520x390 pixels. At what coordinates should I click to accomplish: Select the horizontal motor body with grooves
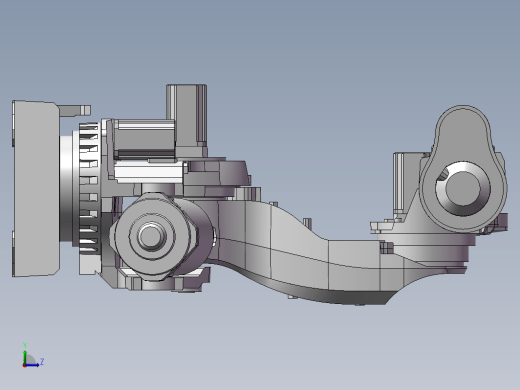[x=145, y=139]
